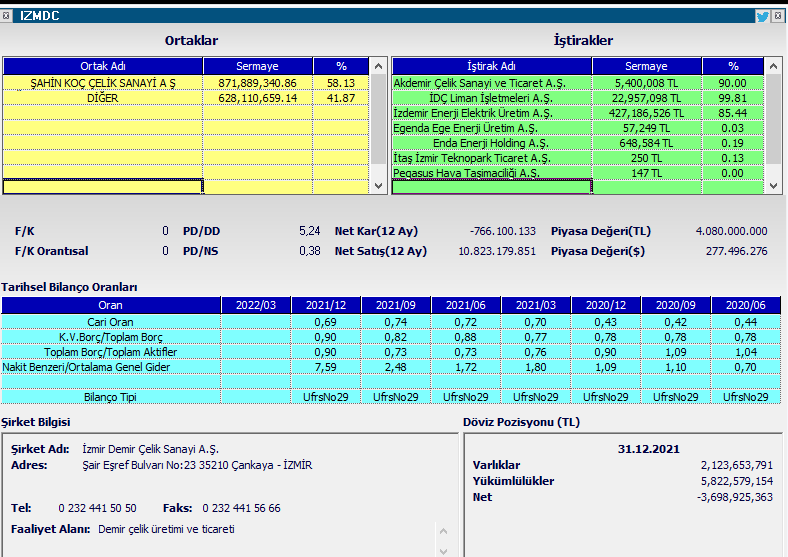Image resolution: width=788 pixels, height=557 pixels.
Task: Click the 99.81 percentage cell
Action: tap(733, 98)
